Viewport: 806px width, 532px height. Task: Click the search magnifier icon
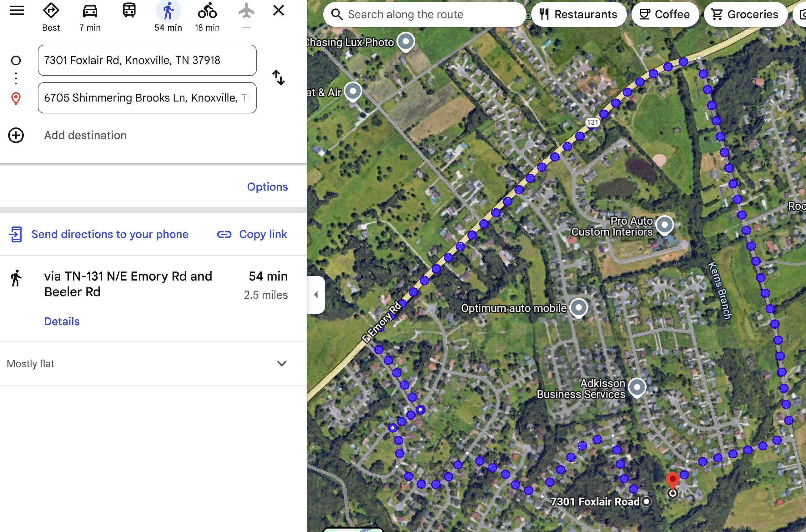click(336, 14)
